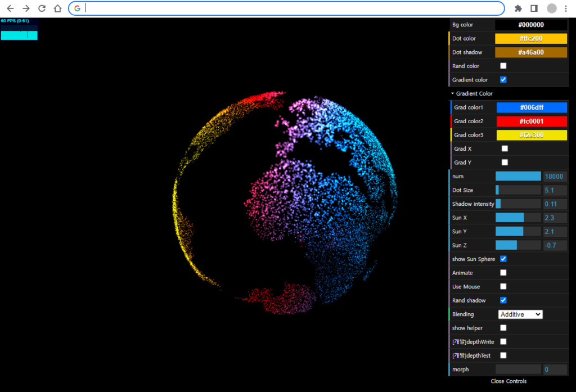This screenshot has height=392, width=576.
Task: Click the num value input field
Action: coord(555,177)
